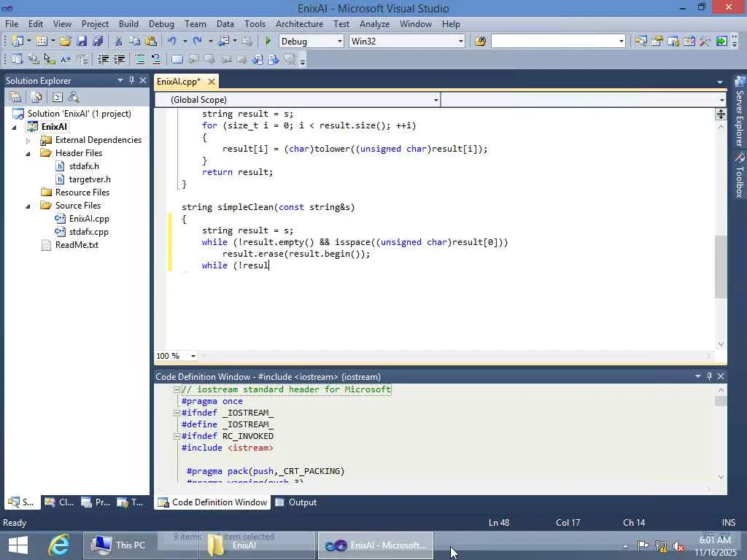Screen dimensions: 747x560
Task: Open the File menu
Action: (x=12, y=24)
